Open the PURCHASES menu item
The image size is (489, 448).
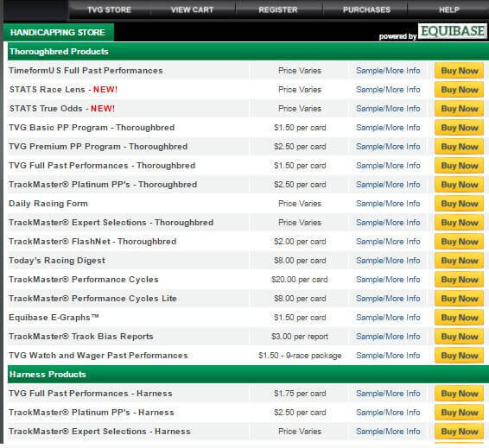coord(366,9)
